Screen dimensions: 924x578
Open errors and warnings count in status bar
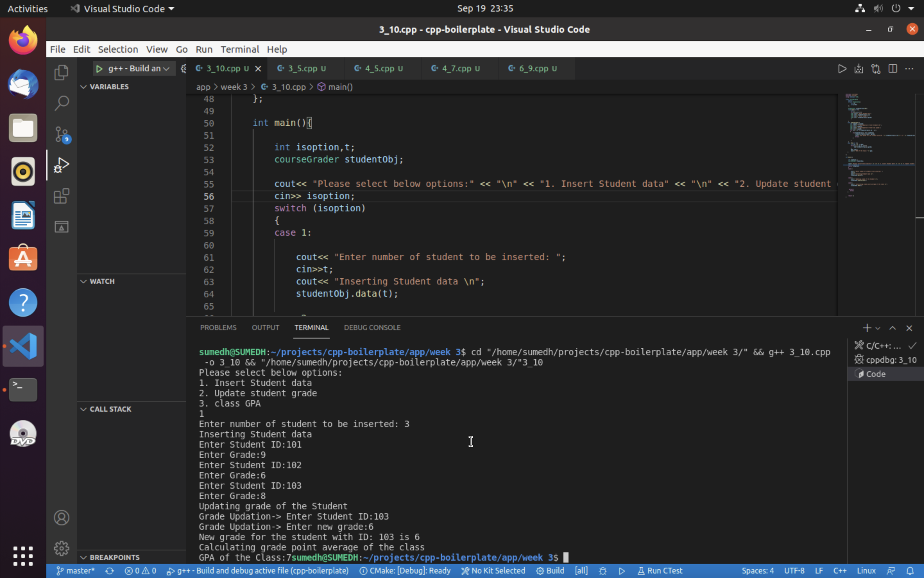(141, 571)
